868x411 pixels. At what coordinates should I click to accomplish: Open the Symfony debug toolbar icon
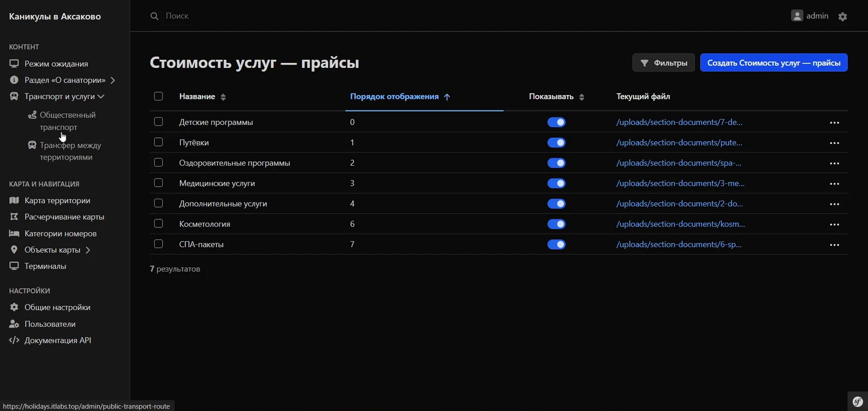(858, 401)
